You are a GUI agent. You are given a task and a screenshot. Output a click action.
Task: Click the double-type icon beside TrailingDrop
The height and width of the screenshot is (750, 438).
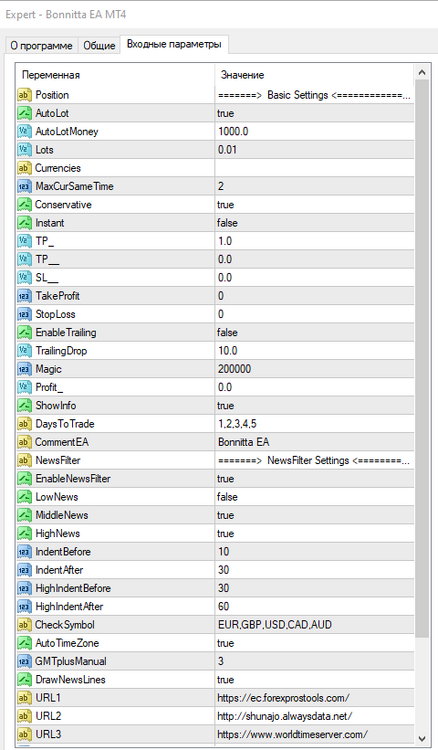coord(24,351)
